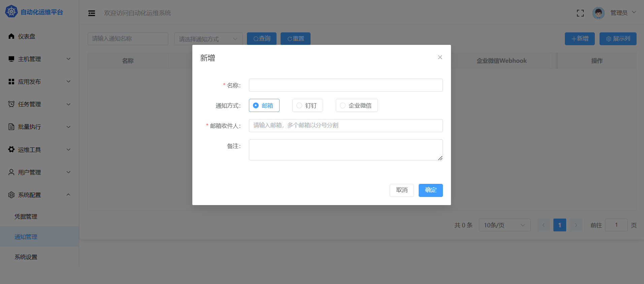The height and width of the screenshot is (284, 644).
Task: Click the 运维工具 gear icon
Action: pos(11,149)
